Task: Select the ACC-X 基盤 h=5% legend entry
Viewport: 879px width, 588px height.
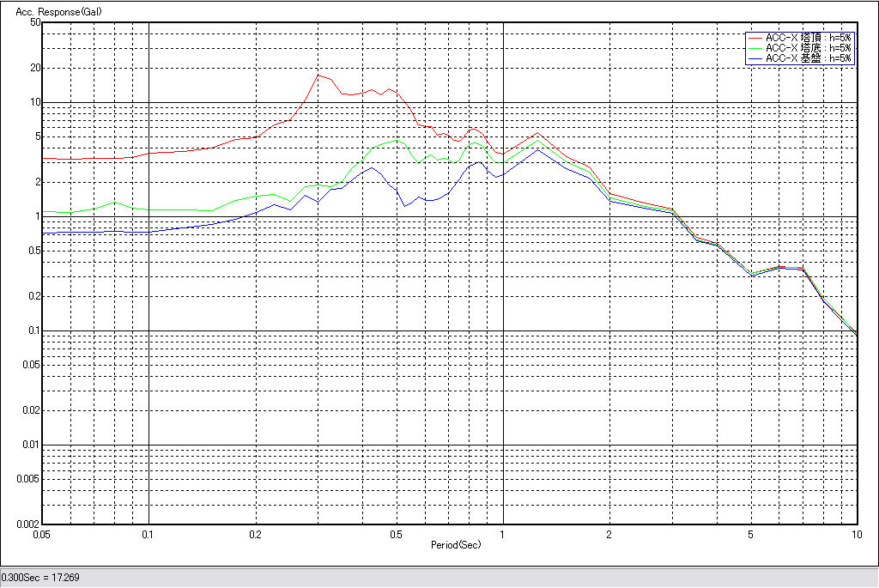Action: [808, 58]
